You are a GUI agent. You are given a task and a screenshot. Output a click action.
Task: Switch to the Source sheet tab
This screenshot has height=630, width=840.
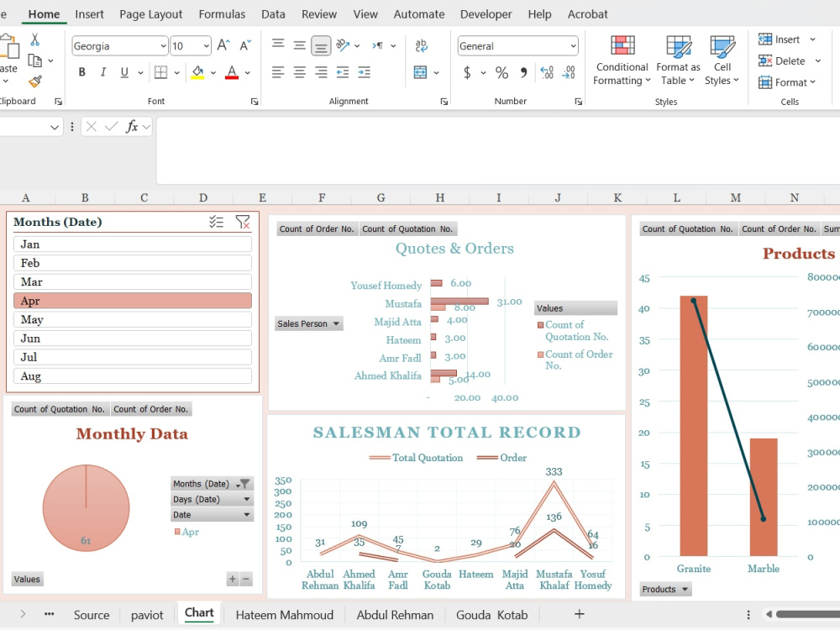pos(91,615)
